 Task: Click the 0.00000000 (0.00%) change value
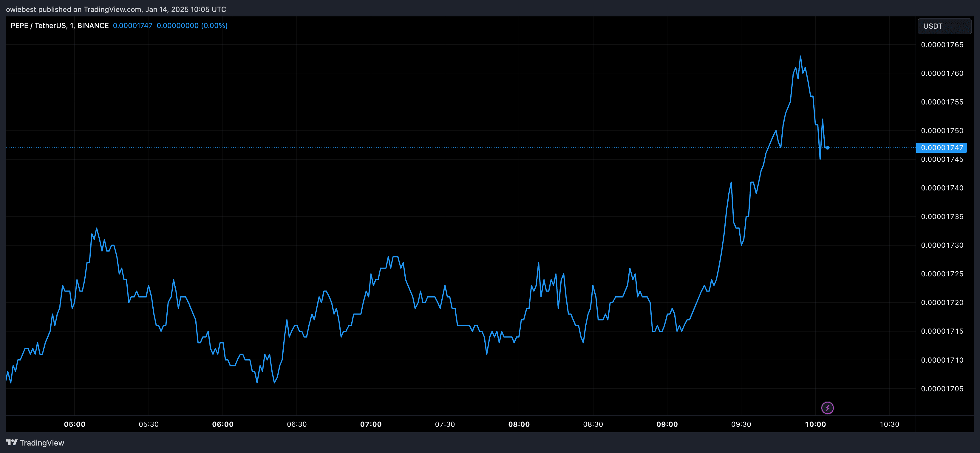click(x=192, y=25)
